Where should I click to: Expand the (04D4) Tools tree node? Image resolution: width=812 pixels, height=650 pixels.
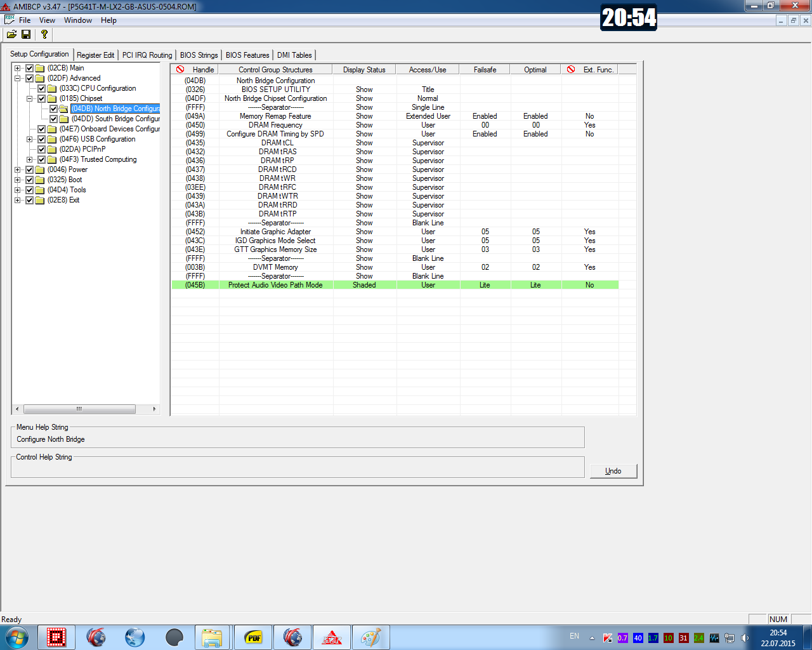pos(18,190)
